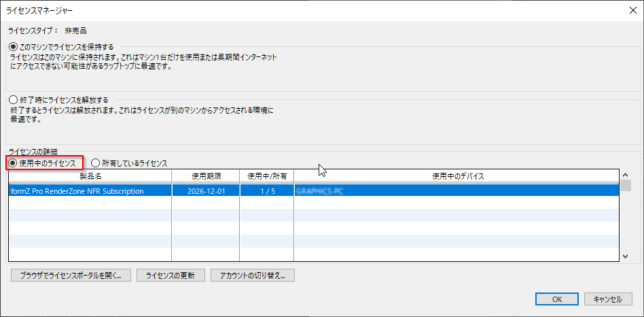The image size is (644, 317).
Task: Click the '使用中のデバイス' column header
Action: point(457,176)
